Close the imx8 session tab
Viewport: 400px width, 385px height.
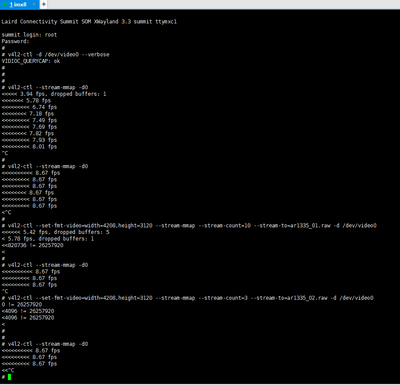(x=34, y=4)
